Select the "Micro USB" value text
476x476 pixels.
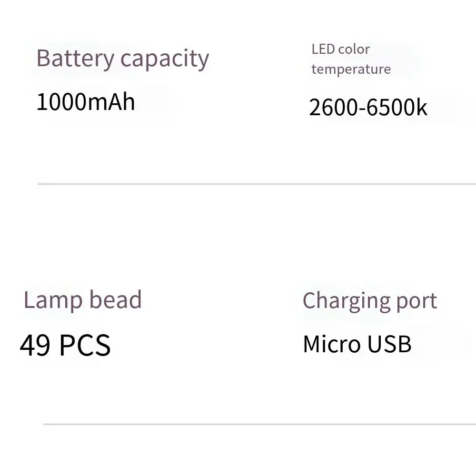coord(357,344)
